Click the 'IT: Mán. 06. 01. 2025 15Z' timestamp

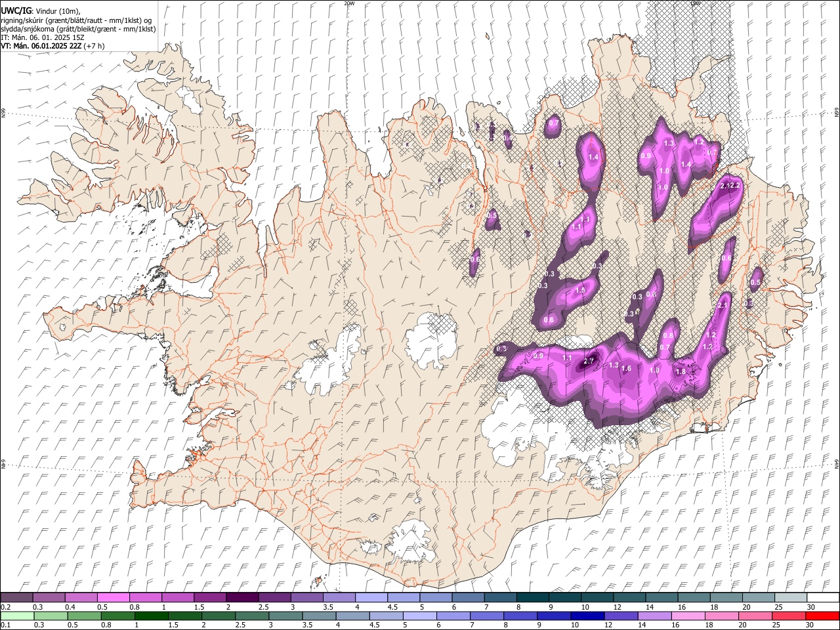coord(43,37)
